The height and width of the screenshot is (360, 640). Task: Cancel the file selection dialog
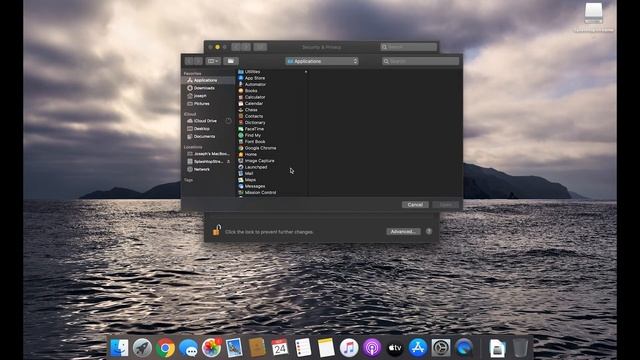415,204
